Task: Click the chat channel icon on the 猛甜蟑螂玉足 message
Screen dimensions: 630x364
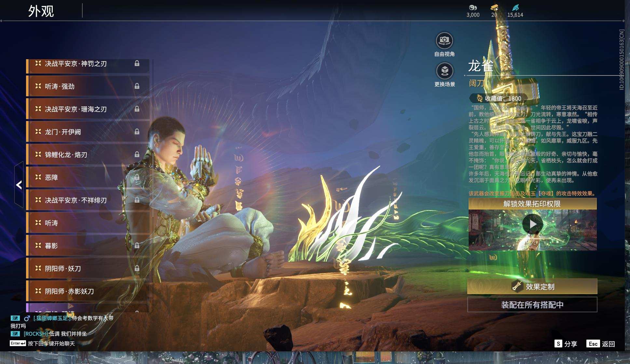Action: pyautogui.click(x=15, y=318)
